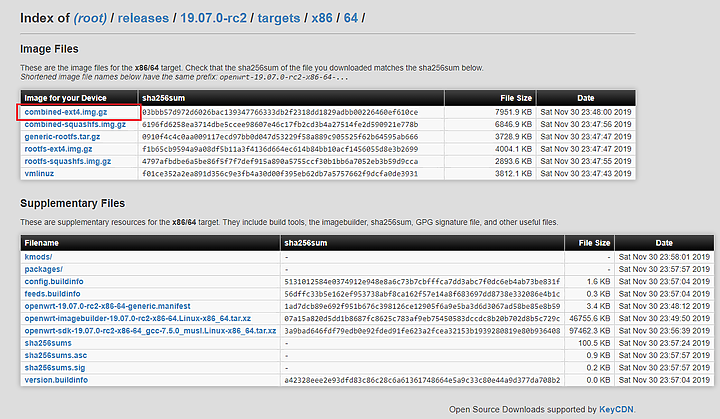Open the (root) breadcrumb link

coord(90,18)
